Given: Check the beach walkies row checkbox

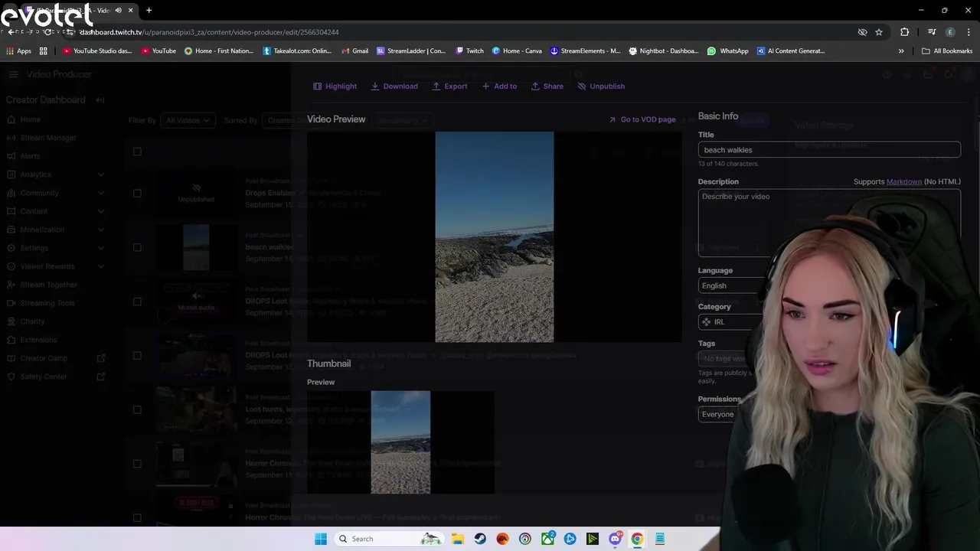Looking at the screenshot, I should tap(137, 247).
